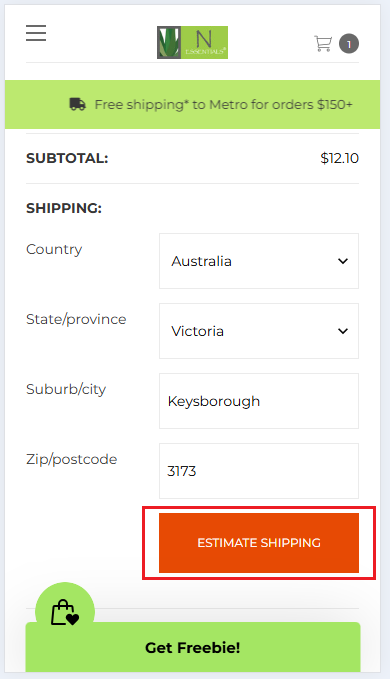
Task: Open the shopping cart icon
Action: point(323,43)
